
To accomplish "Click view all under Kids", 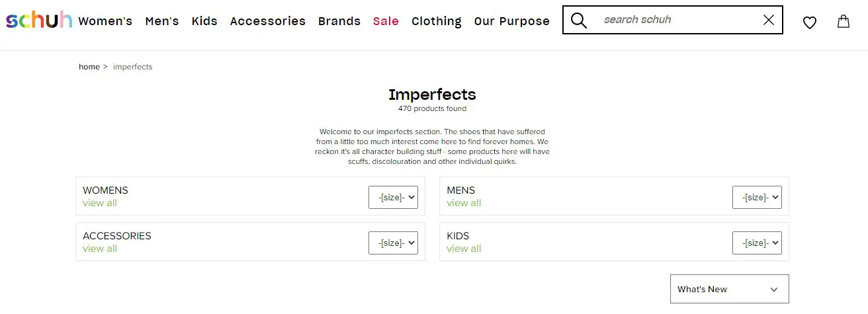I will coord(464,249).
